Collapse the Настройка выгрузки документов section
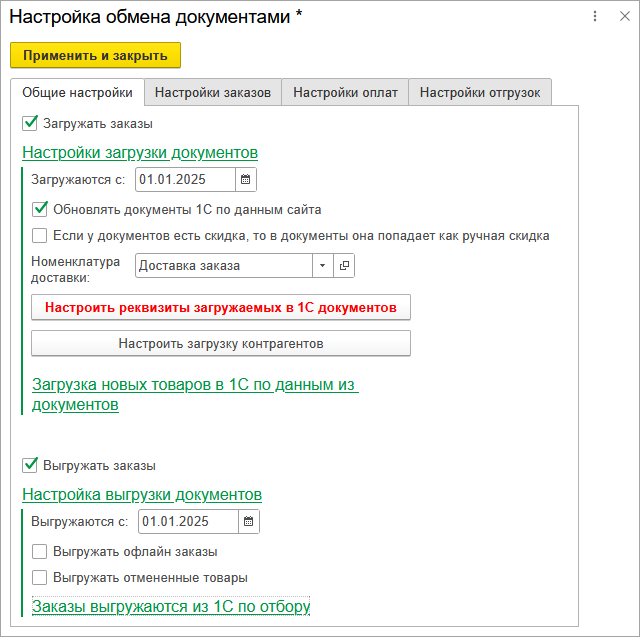The height and width of the screenshot is (637, 640). pos(142,495)
